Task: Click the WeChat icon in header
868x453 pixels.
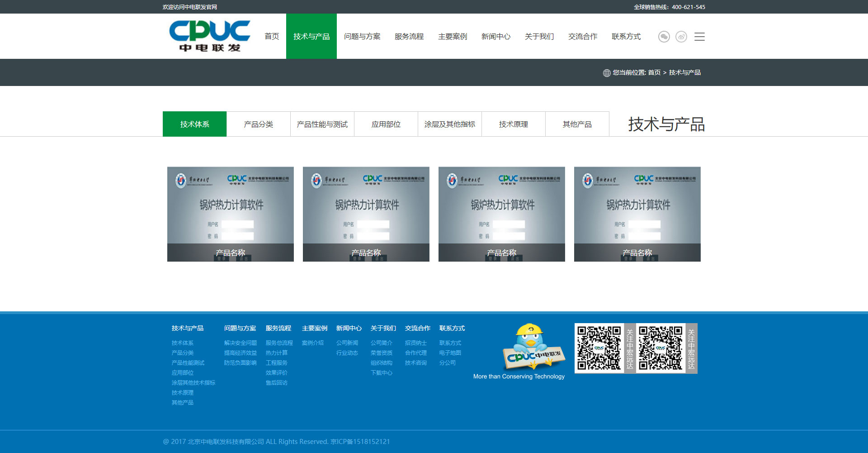Action: [x=664, y=37]
